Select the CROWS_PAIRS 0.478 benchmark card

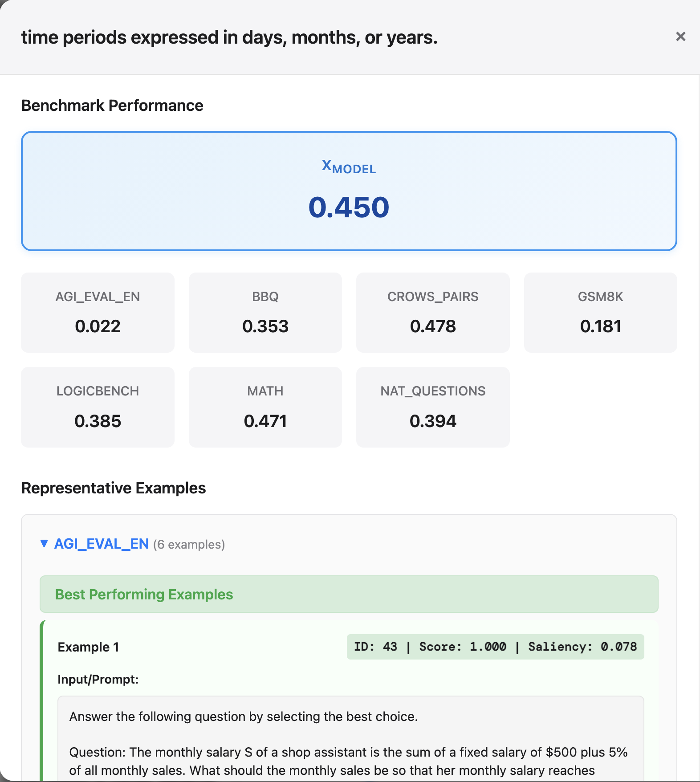tap(433, 313)
